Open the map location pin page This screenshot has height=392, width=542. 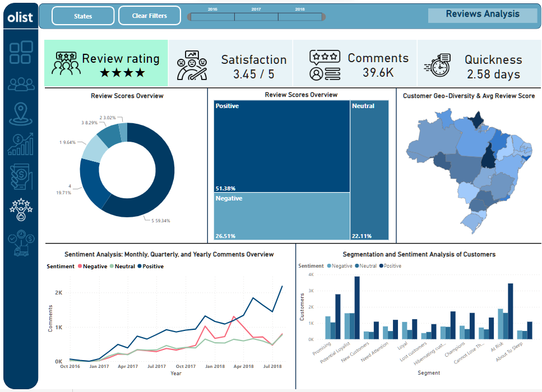click(21, 114)
